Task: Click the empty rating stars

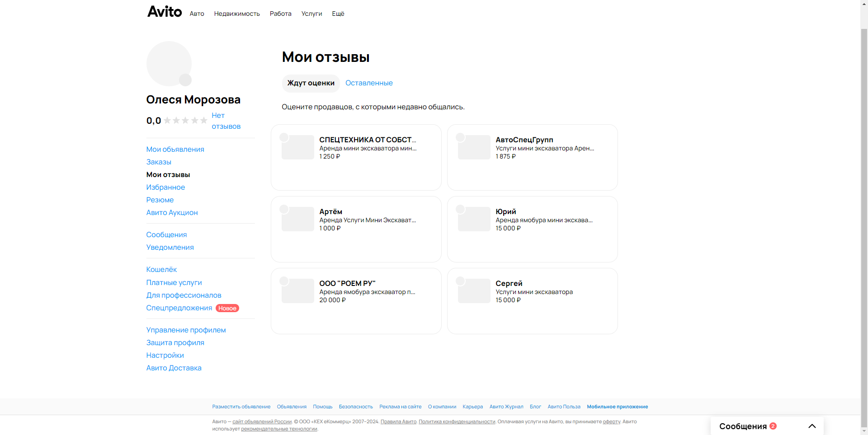Action: (x=185, y=121)
